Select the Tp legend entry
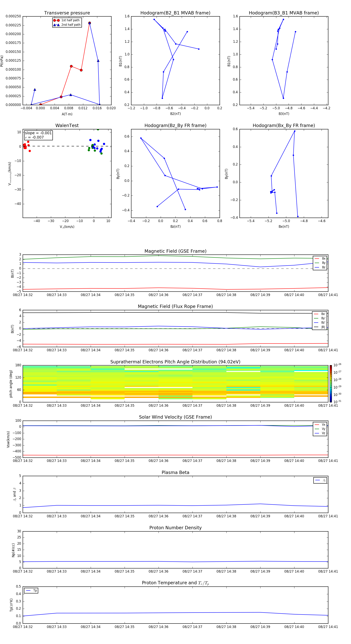Viewport: 351px width, 644px height. pyautogui.click(x=31, y=591)
